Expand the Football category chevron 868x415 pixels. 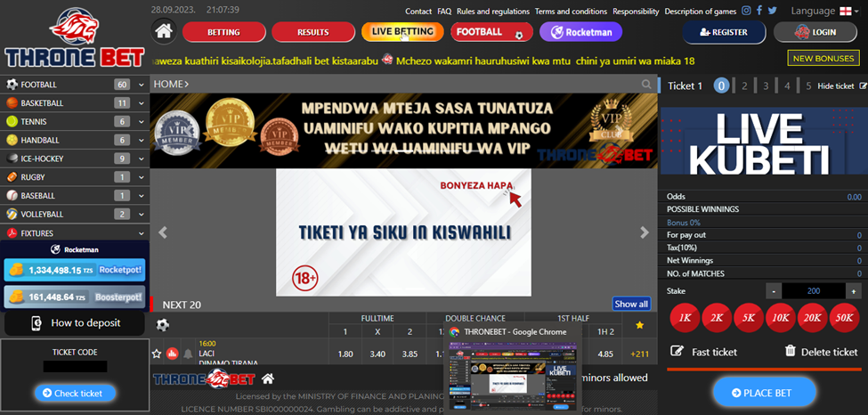tap(142, 85)
